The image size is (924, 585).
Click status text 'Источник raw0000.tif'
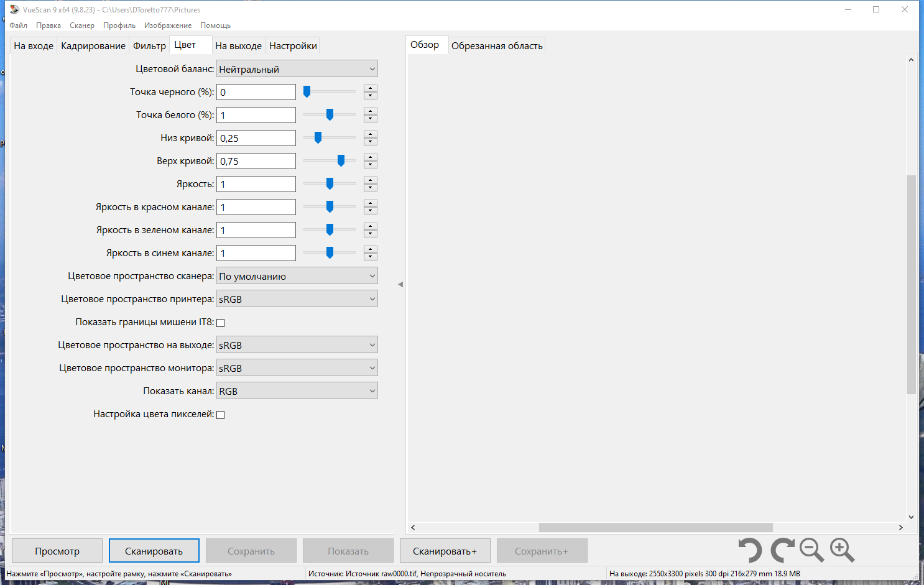381,574
